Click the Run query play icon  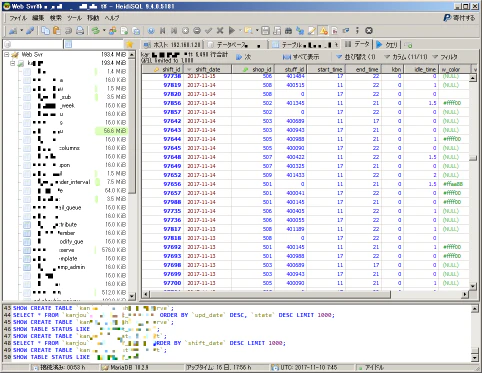(232, 31)
